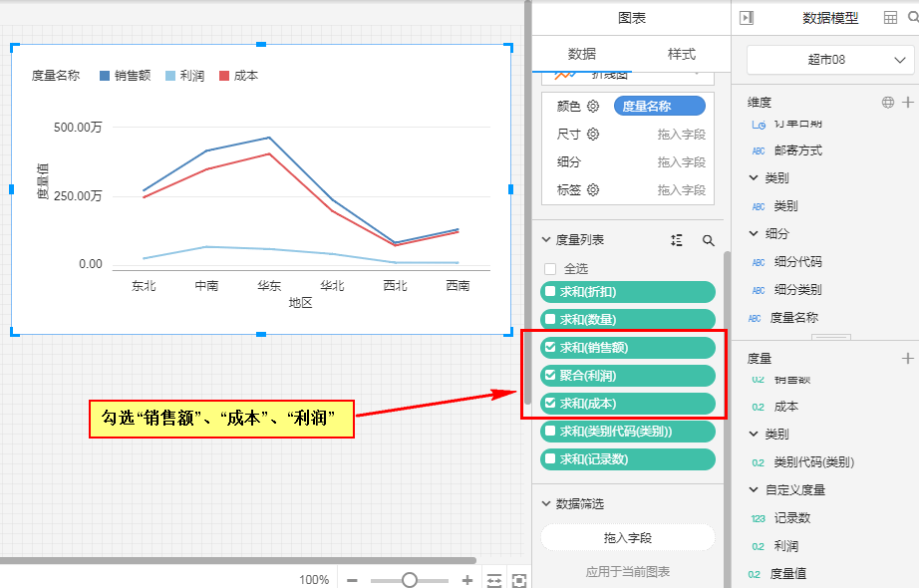Collapse the data model panel icon
Viewport: 919px width, 588px height.
coord(748,18)
